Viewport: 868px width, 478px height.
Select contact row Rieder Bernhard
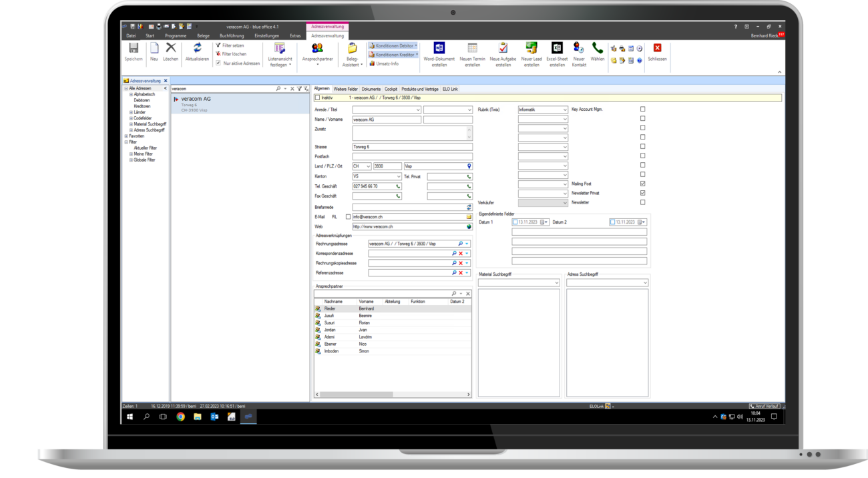click(393, 308)
